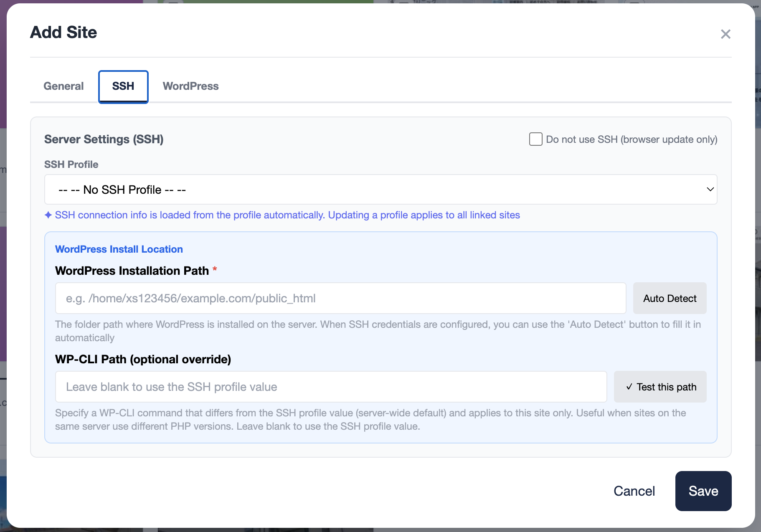Image resolution: width=761 pixels, height=532 pixels.
Task: Focus the WP-CLI Path override field
Action: (x=331, y=387)
